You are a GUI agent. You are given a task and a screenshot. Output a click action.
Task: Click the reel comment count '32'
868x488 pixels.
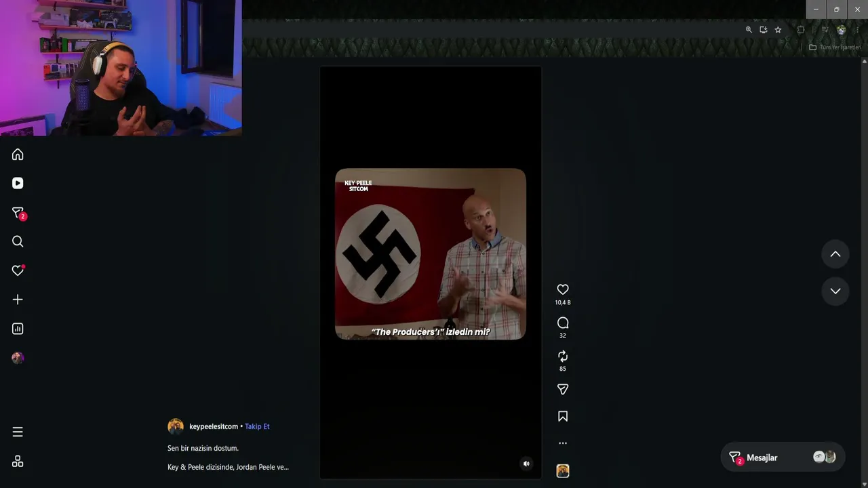[563, 335]
